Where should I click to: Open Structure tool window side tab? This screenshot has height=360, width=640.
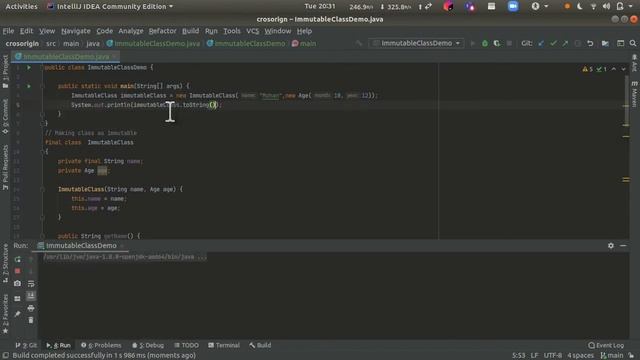(x=5, y=263)
